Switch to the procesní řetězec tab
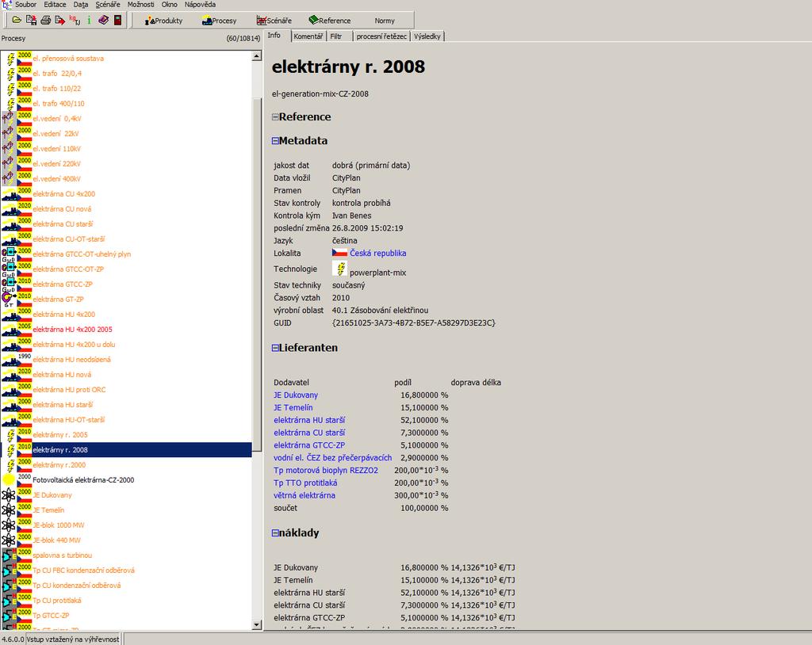The image size is (812, 645). pos(381,36)
